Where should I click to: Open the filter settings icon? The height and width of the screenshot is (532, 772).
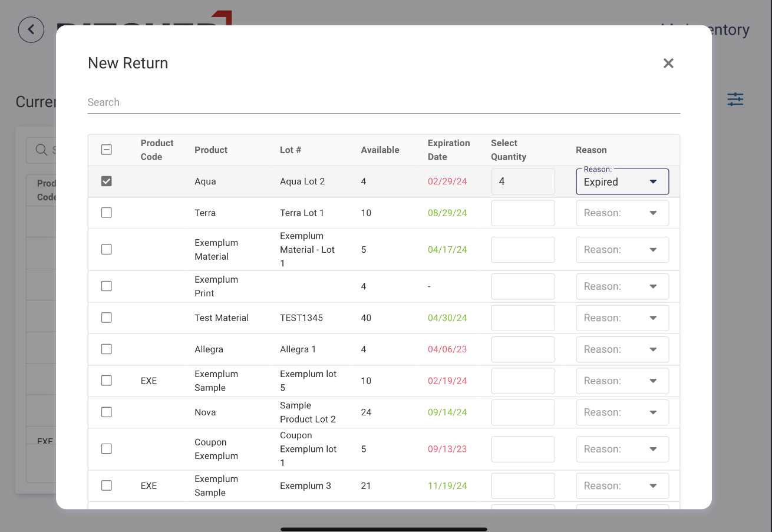735,100
